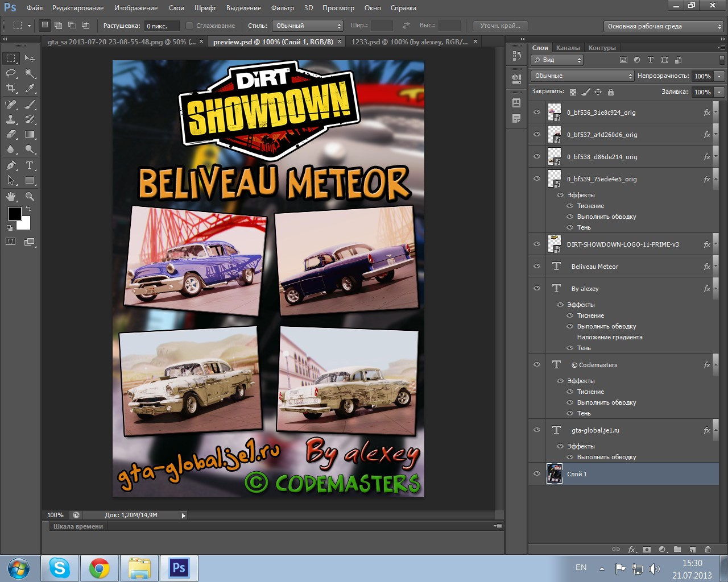The image size is (728, 582).
Task: Collapse effects of gta-global.je1.ru layer
Action: (x=715, y=430)
